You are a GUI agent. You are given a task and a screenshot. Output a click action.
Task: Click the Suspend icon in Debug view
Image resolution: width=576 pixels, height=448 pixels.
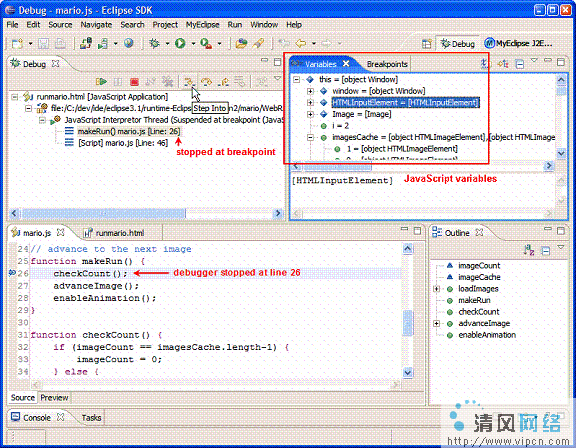pos(118,82)
